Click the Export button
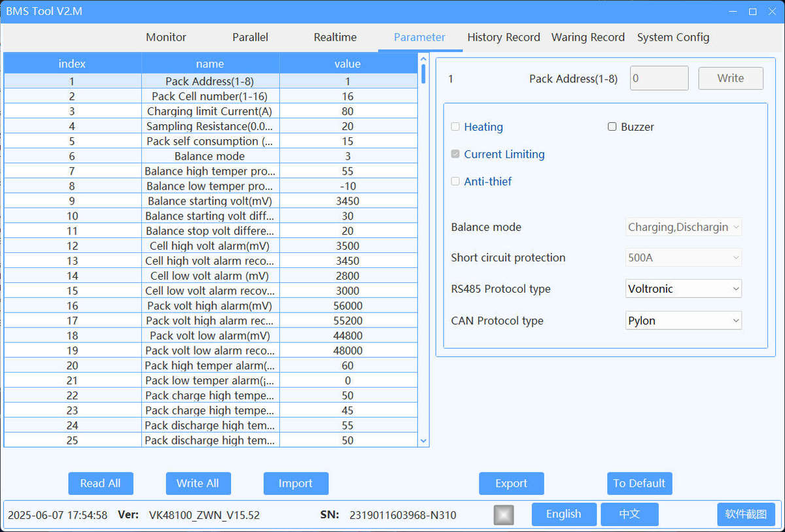The width and height of the screenshot is (785, 532). tap(511, 484)
